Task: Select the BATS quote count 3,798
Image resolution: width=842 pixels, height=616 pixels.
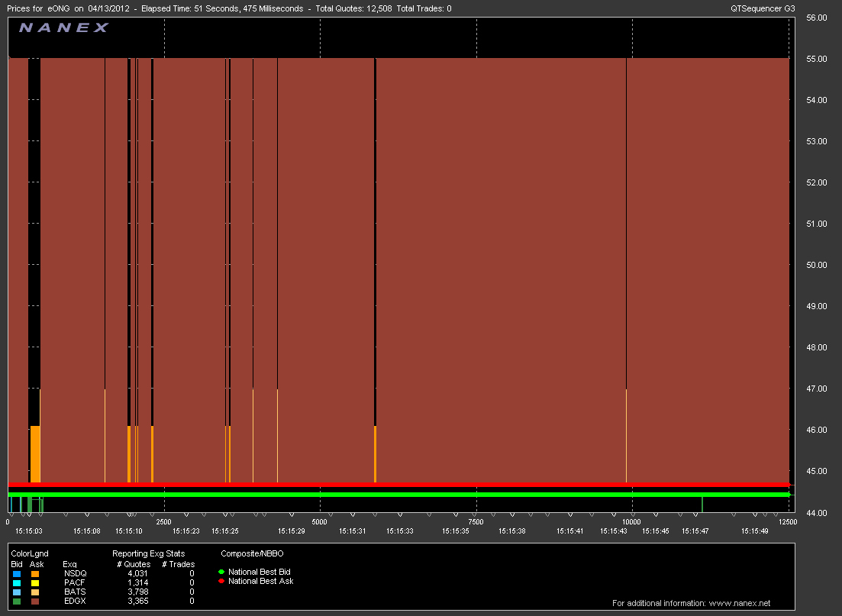Action: [x=138, y=592]
